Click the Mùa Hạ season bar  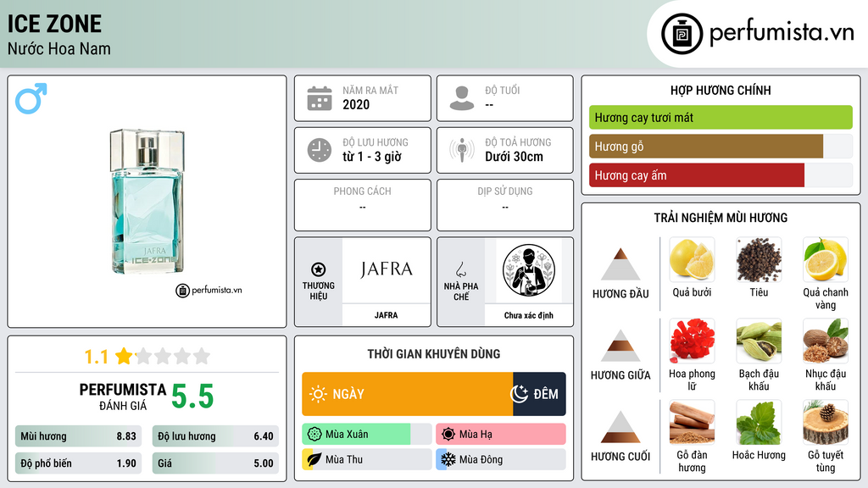tap(501, 435)
